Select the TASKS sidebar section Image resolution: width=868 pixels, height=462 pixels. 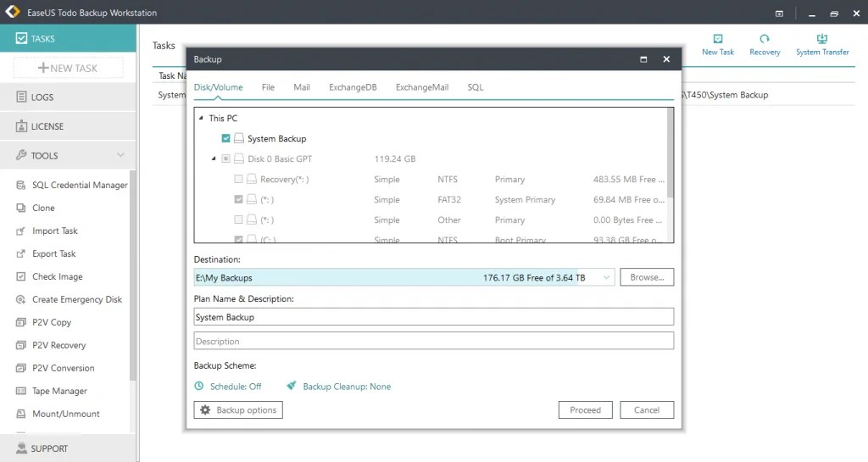[x=68, y=38]
